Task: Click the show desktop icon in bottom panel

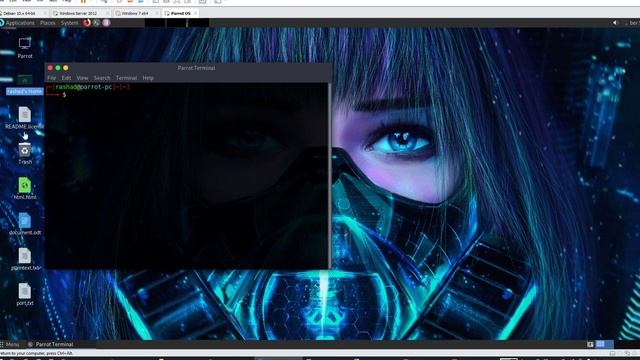Action: [x=590, y=344]
